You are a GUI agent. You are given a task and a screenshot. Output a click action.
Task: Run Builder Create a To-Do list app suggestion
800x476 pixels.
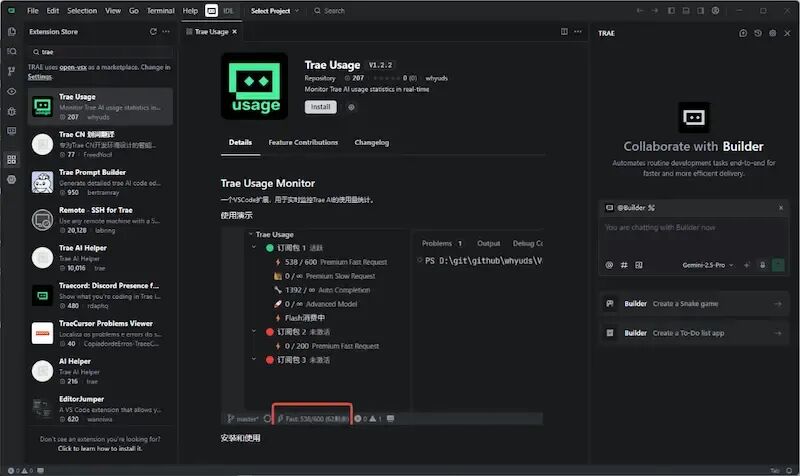(x=694, y=333)
